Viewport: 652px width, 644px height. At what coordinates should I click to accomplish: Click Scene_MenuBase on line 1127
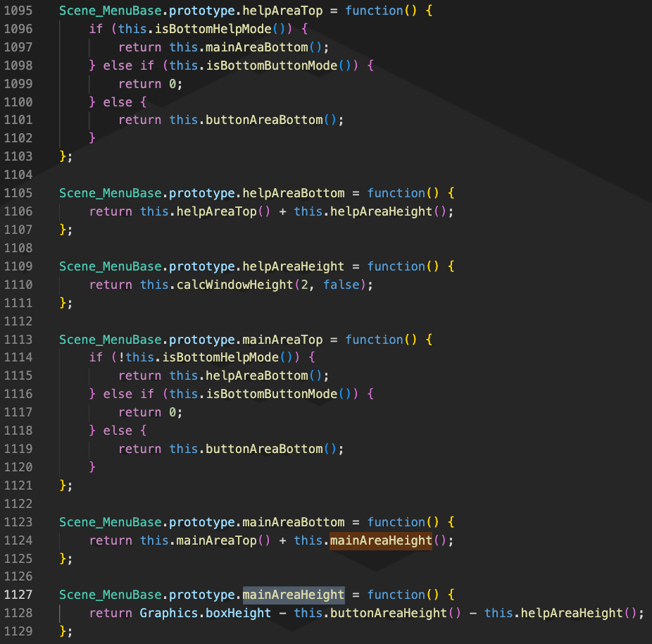click(x=110, y=595)
